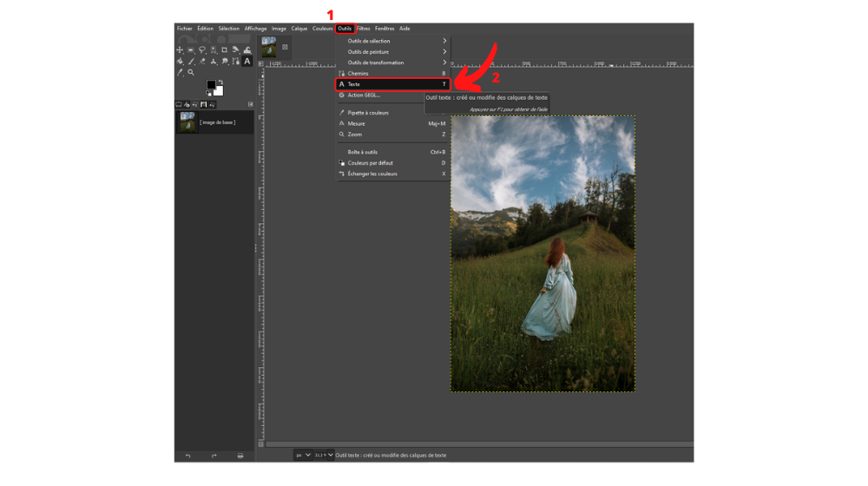868x486 pixels.
Task: Choose Mesure from the Outils menu
Action: [x=392, y=123]
